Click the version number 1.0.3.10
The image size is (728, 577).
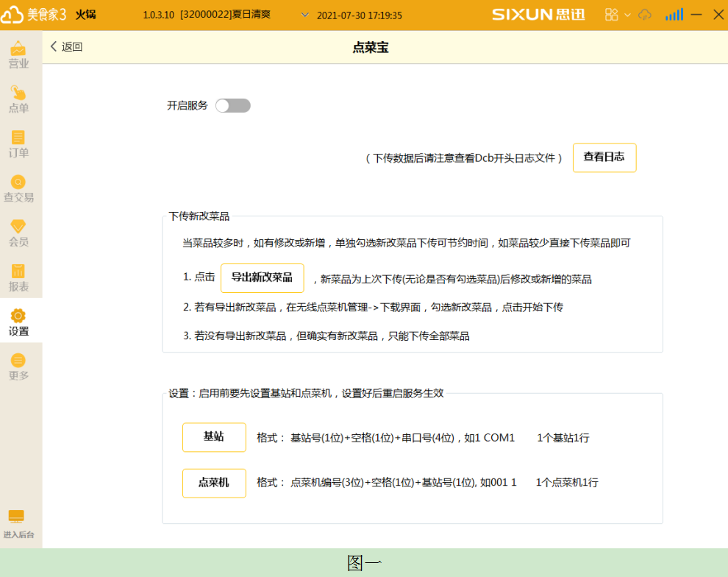tap(158, 15)
